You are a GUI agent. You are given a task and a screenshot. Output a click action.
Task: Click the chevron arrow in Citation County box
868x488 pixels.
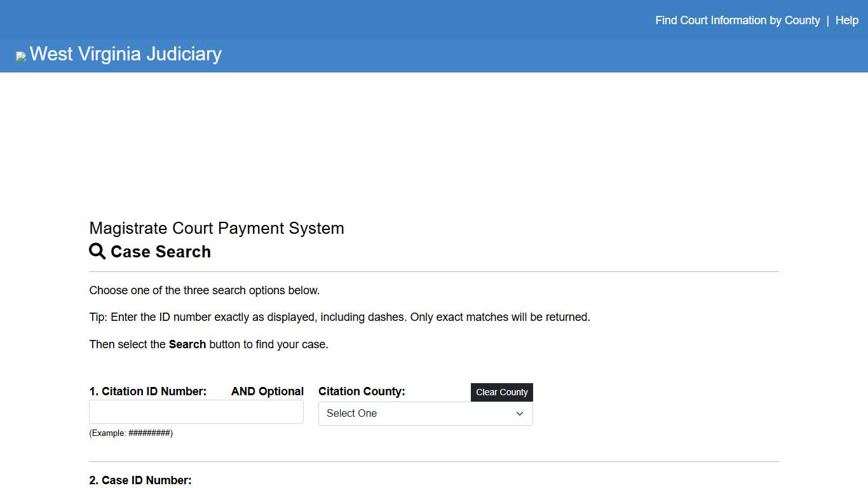pos(520,414)
